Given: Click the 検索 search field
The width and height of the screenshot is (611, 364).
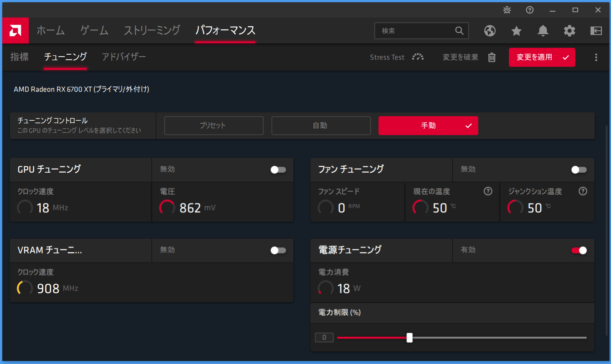Looking at the screenshot, I should click(421, 31).
